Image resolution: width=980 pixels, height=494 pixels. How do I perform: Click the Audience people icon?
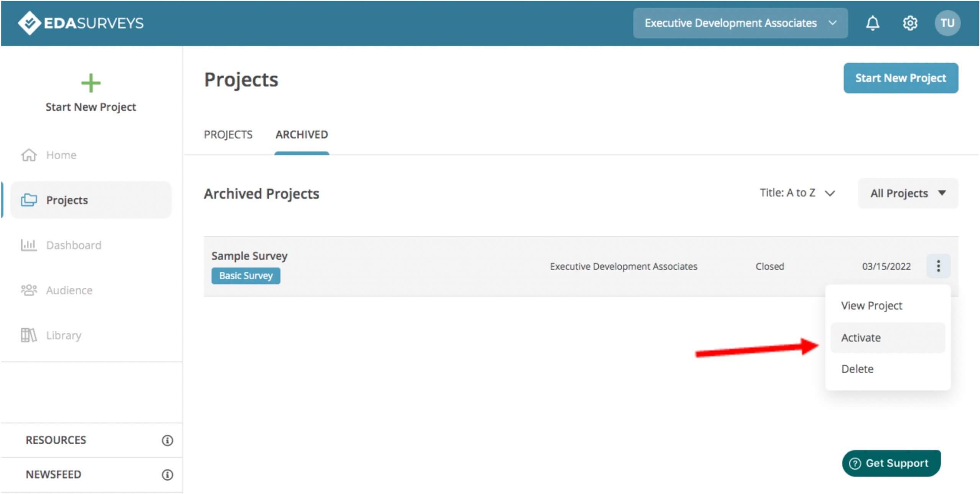click(x=29, y=290)
